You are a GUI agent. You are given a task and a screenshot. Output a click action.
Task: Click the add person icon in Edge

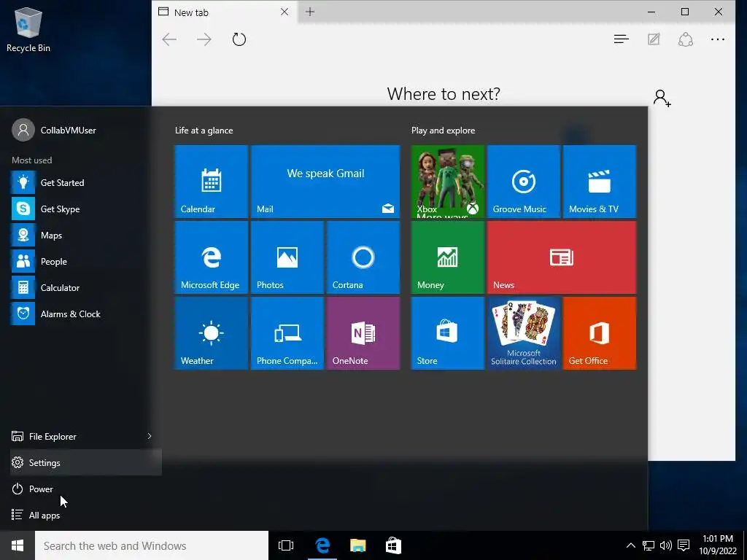(662, 98)
